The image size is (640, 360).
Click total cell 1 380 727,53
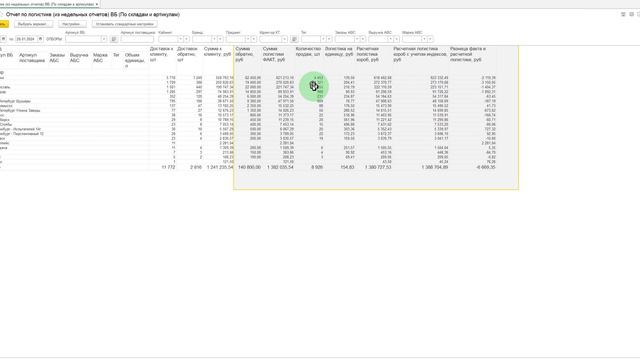coord(378,167)
